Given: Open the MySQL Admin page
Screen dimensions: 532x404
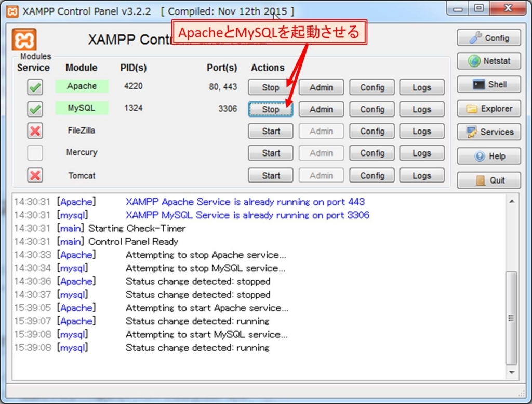Looking at the screenshot, I should point(321,109).
